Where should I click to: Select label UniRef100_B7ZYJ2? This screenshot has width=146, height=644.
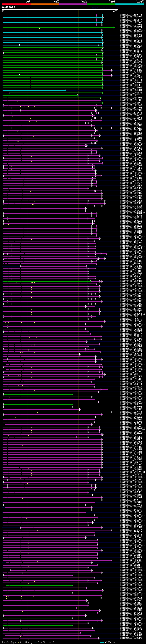(x=131, y=75)
